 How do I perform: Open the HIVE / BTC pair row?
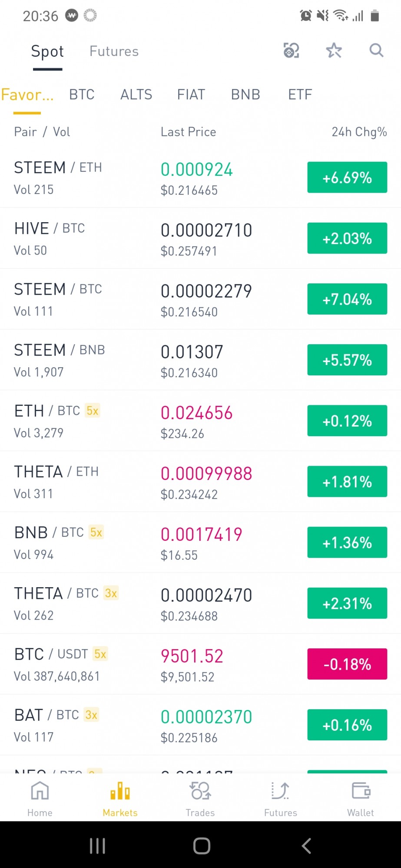tap(200, 238)
